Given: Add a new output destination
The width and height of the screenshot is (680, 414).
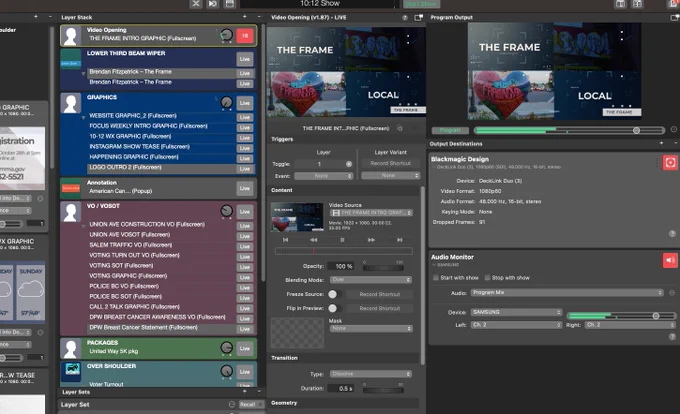Looking at the screenshot, I should [x=661, y=143].
